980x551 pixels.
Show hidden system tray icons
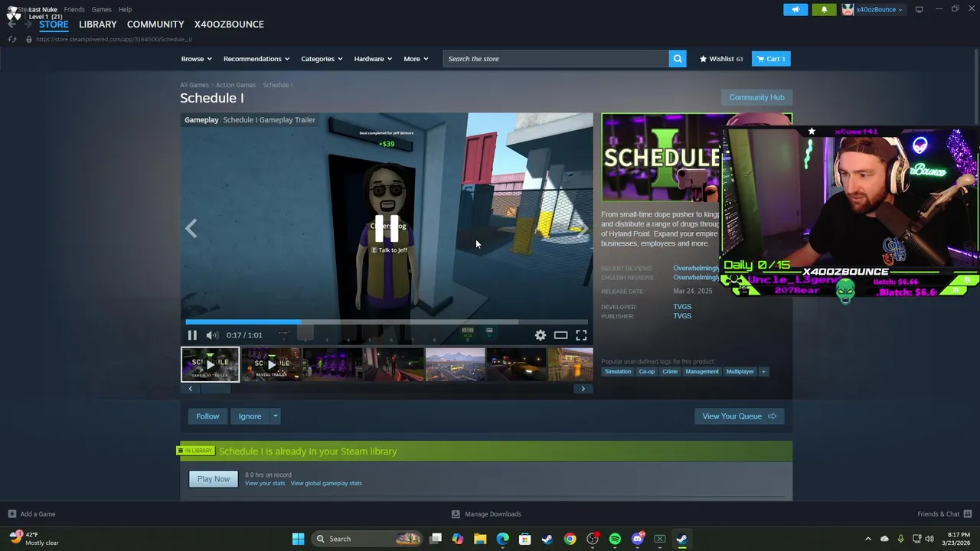(x=867, y=539)
